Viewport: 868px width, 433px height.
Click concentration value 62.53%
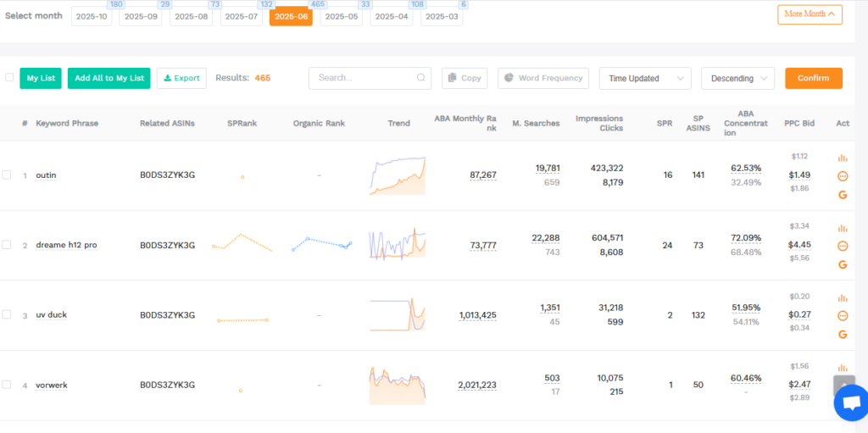pos(746,168)
